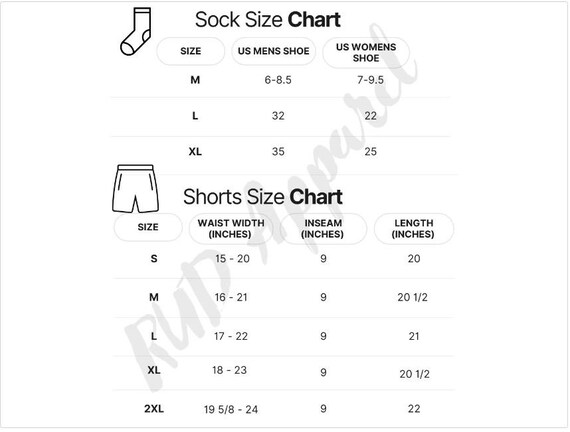Select the Sock Size Chart heading
570x432 pixels.
click(x=268, y=20)
